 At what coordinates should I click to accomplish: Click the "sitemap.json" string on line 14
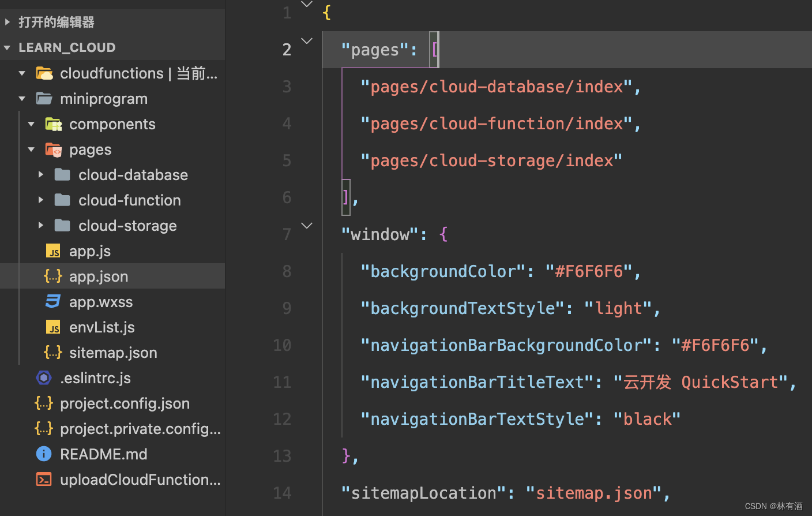click(593, 493)
